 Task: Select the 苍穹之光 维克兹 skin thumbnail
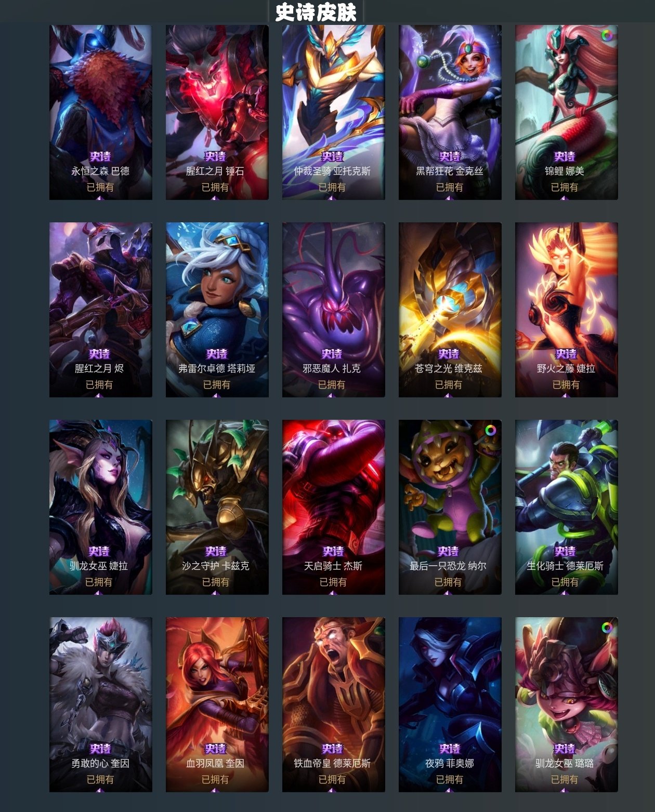pos(450,310)
